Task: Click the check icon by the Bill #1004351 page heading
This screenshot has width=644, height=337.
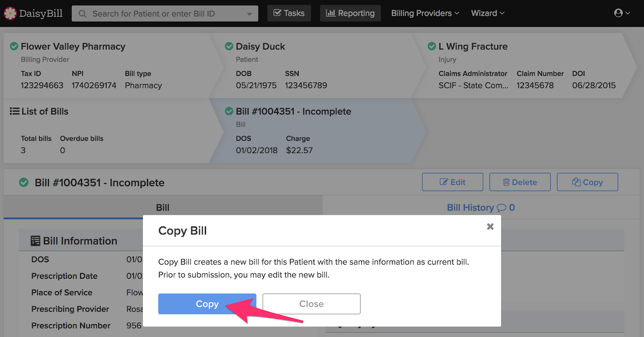Action: (24, 182)
